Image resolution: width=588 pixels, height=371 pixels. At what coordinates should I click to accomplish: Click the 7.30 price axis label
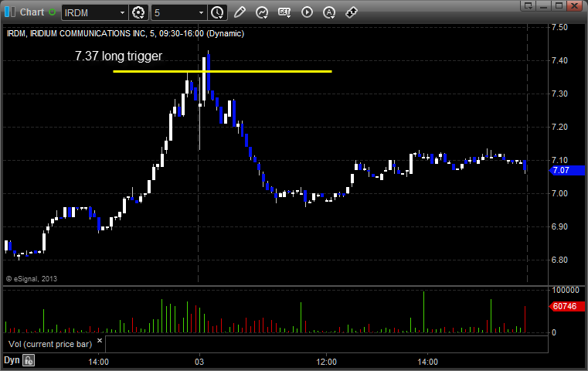[559, 94]
